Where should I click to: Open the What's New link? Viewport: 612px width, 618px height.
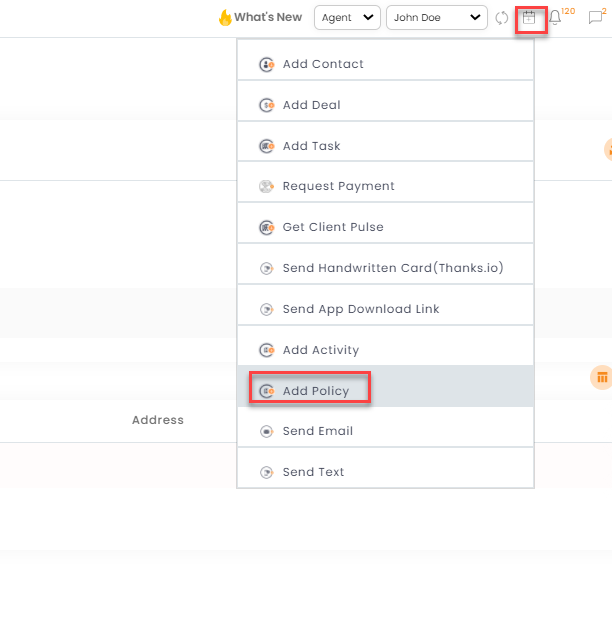pyautogui.click(x=268, y=17)
